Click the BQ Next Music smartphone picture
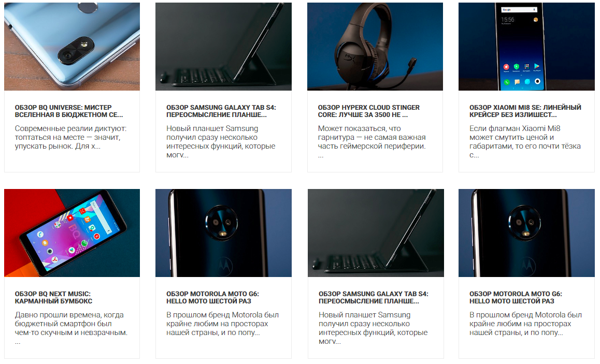 tap(72, 233)
